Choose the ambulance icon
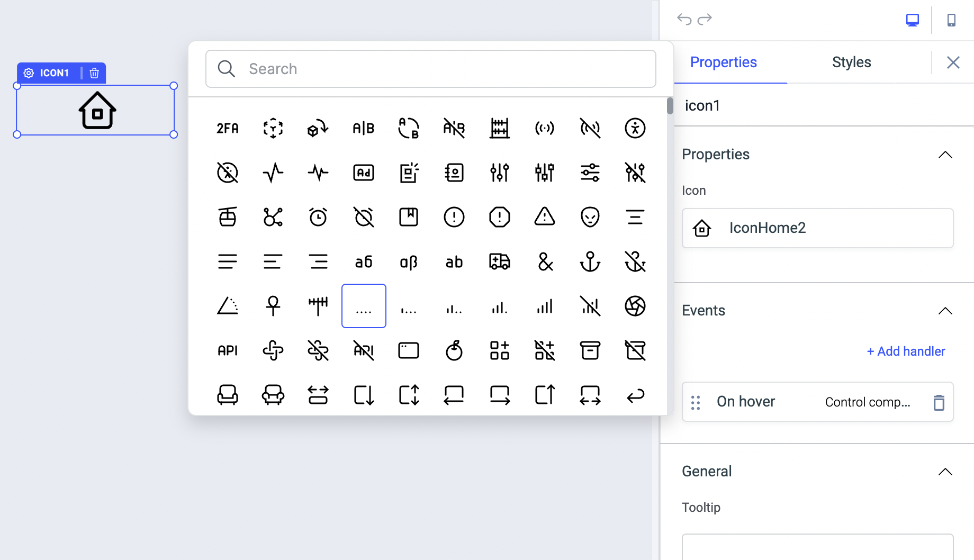The width and height of the screenshot is (974, 560). point(499,261)
